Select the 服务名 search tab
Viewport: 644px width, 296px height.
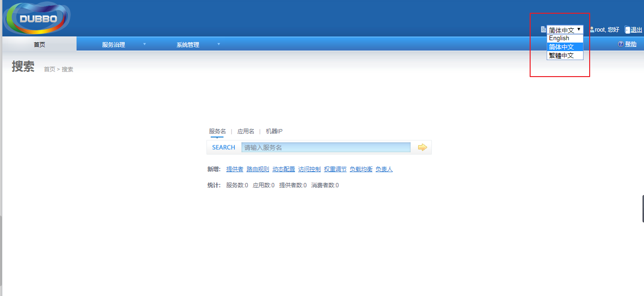click(x=217, y=131)
